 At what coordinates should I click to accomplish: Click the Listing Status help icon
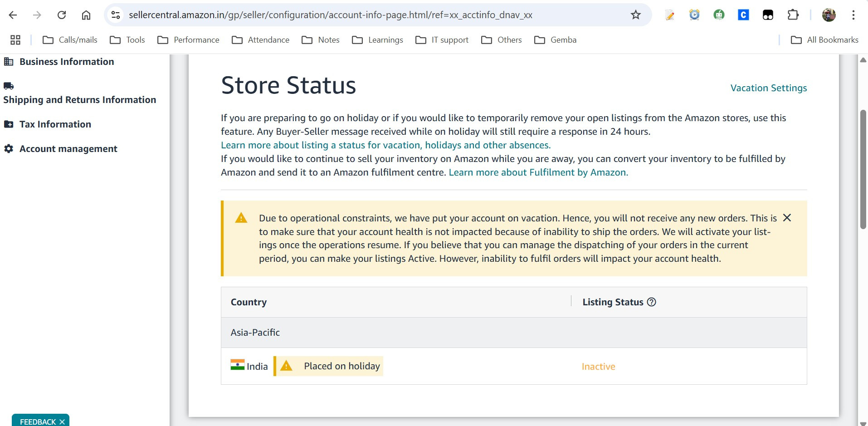(652, 302)
